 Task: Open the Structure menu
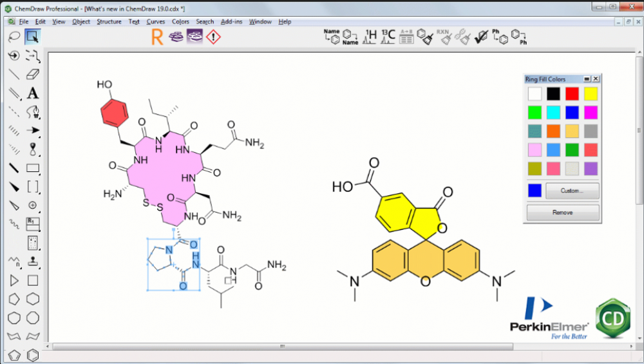click(109, 21)
